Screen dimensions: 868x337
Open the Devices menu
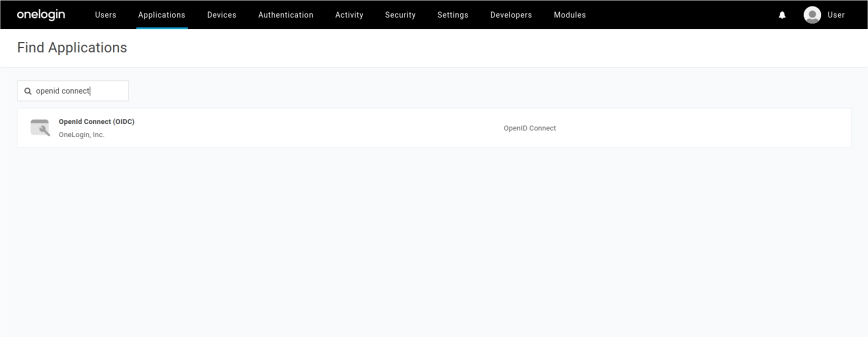pyautogui.click(x=221, y=15)
